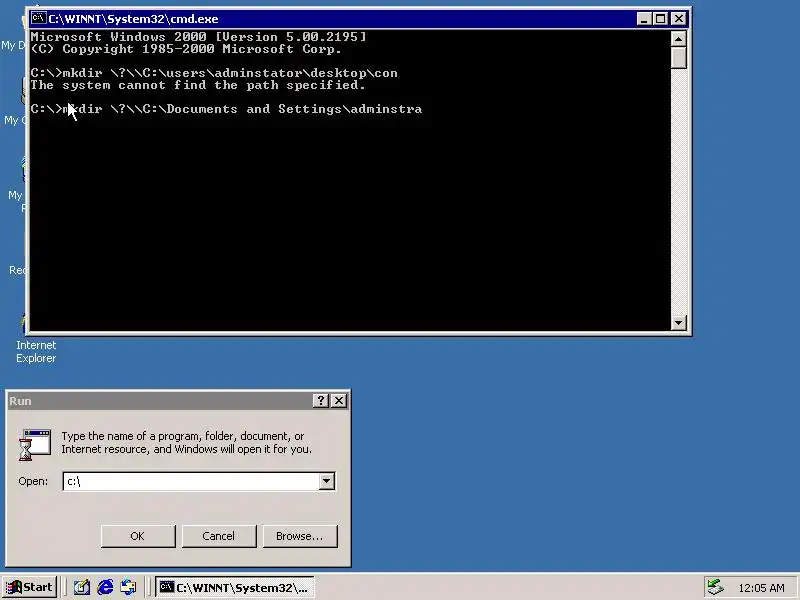Screen dimensions: 800x600
Task: Click the Microsoft Windows 2000 version line
Action: 198,37
